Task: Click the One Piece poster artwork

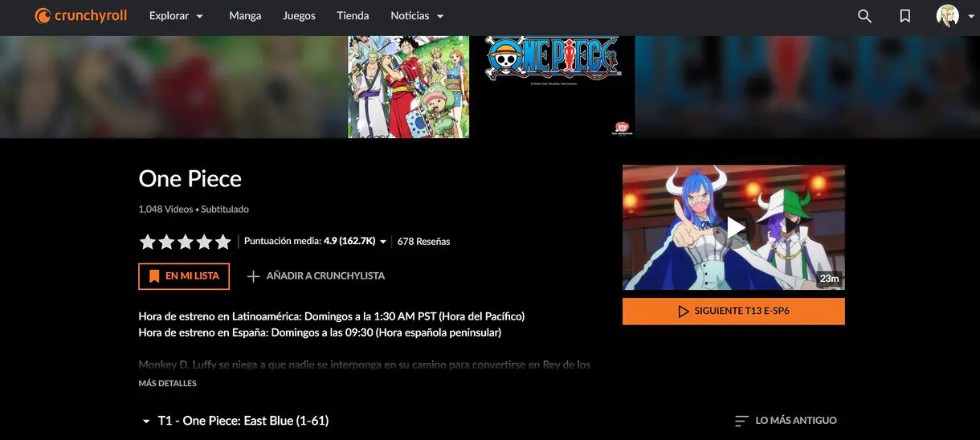Action: coord(408,87)
